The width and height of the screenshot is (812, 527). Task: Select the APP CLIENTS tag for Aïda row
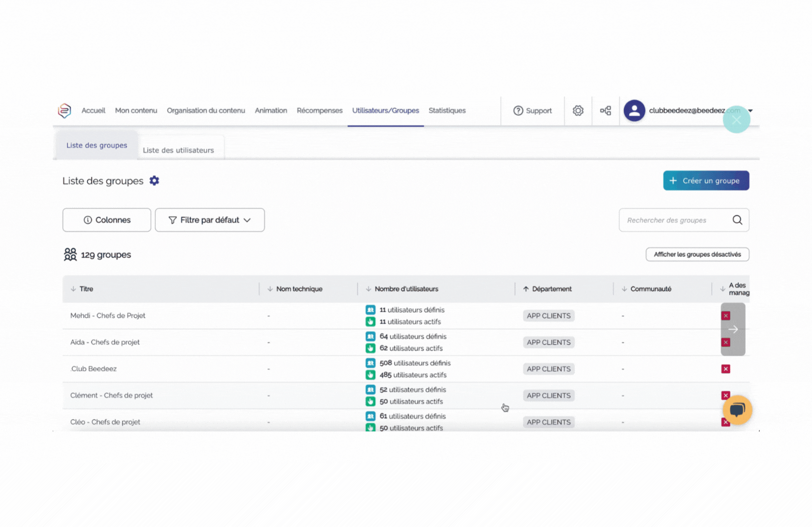548,343
